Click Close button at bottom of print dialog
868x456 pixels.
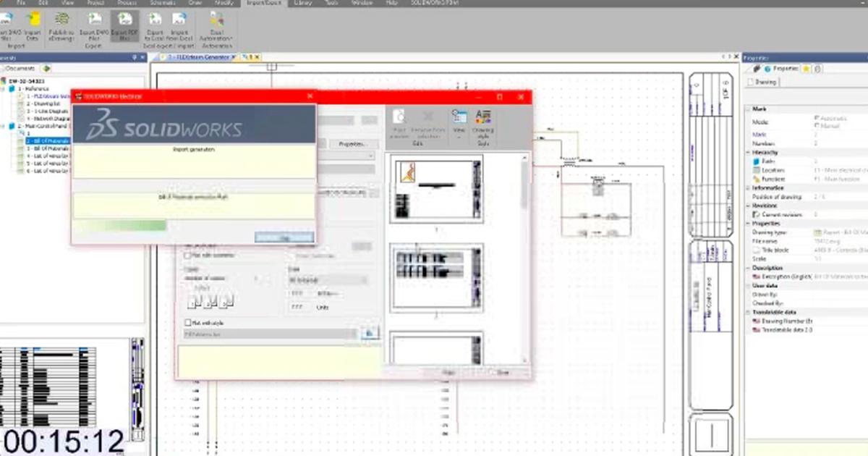501,372
